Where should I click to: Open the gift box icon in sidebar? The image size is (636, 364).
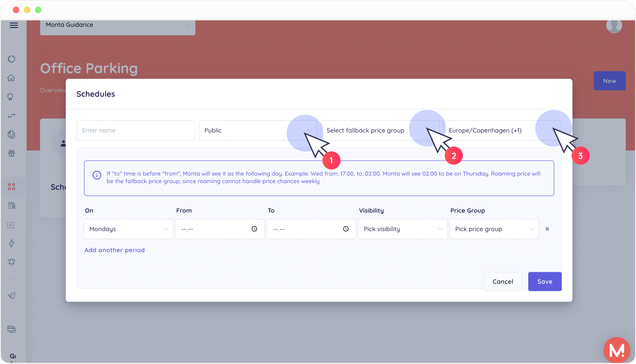tap(11, 153)
